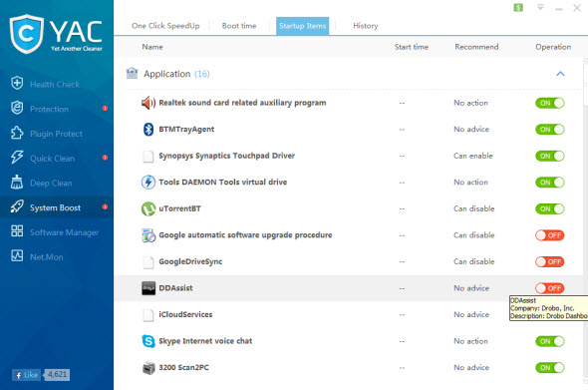Click the GoogleDriveSync file icon
This screenshot has height=390, width=588.
click(148, 262)
